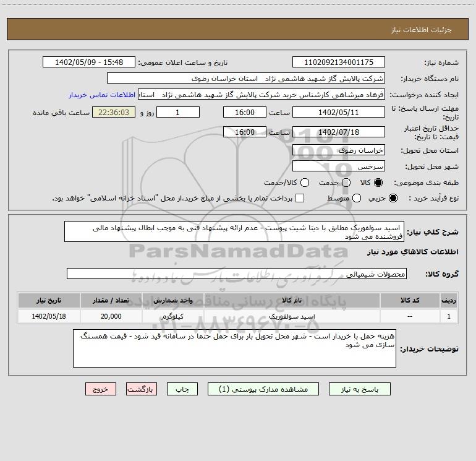Select the جزیی purchase type radio
Image resolution: width=476 pixels, height=461 pixels.
393,198
